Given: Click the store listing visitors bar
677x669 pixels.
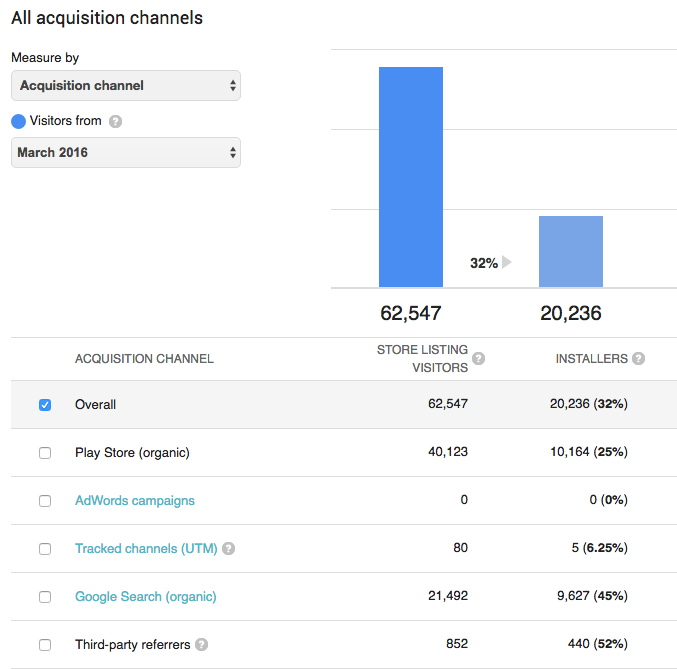Looking at the screenshot, I should [411, 177].
